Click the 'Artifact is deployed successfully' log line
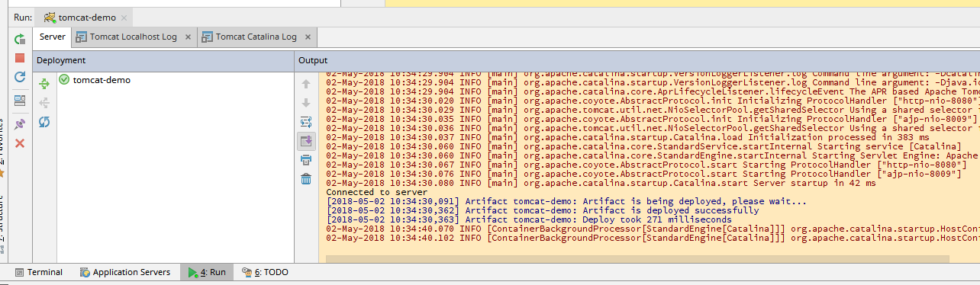 click(543, 210)
